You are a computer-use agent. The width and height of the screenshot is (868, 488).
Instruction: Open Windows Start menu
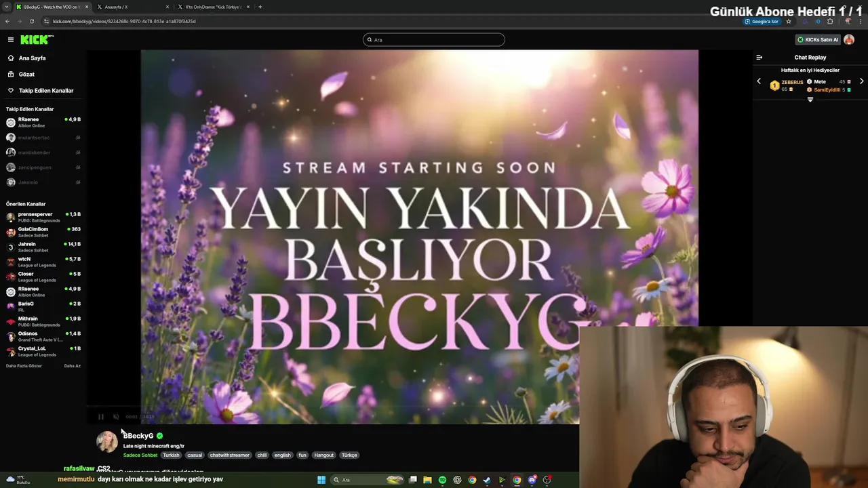pos(321,480)
